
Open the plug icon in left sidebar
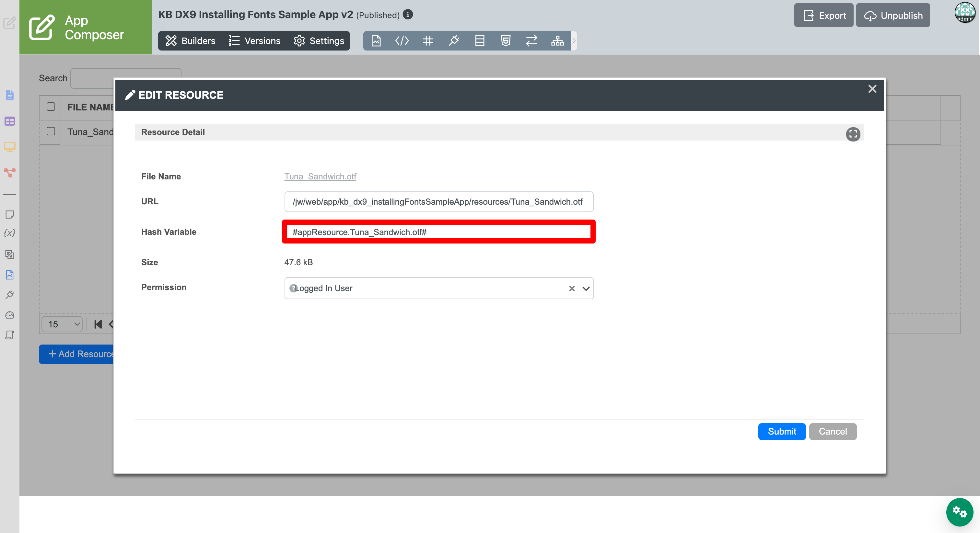click(10, 295)
